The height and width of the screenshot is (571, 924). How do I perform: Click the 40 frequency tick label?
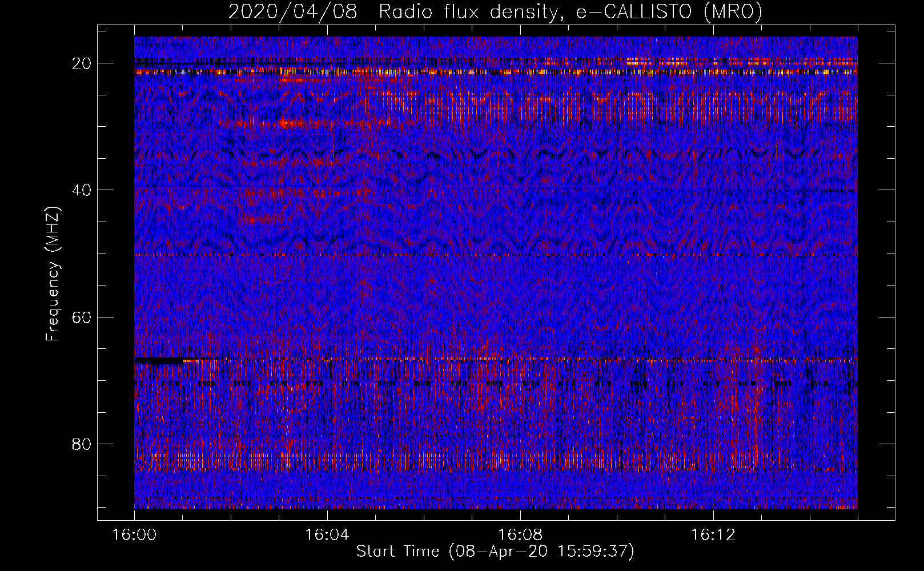[x=82, y=190]
